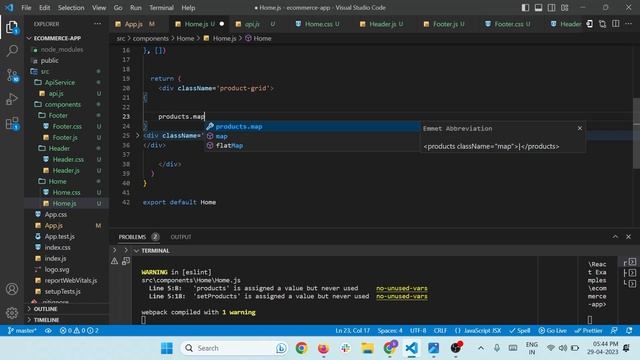Switch to Home.css editor tab

(318, 24)
